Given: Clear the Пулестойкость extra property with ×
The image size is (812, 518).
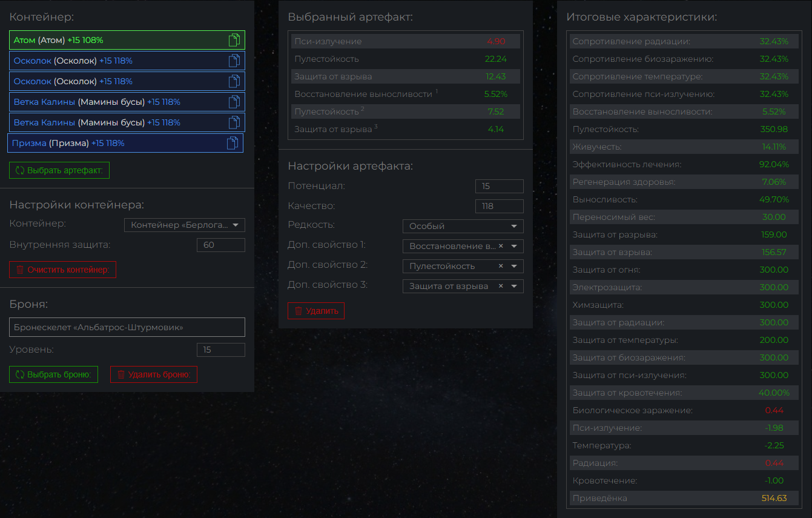Looking at the screenshot, I should (501, 266).
